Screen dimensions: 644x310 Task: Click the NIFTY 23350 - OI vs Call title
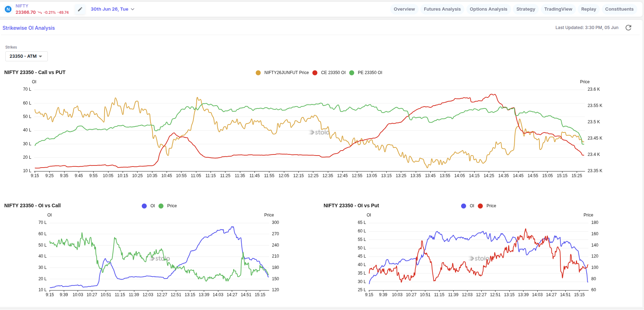[x=32, y=205]
